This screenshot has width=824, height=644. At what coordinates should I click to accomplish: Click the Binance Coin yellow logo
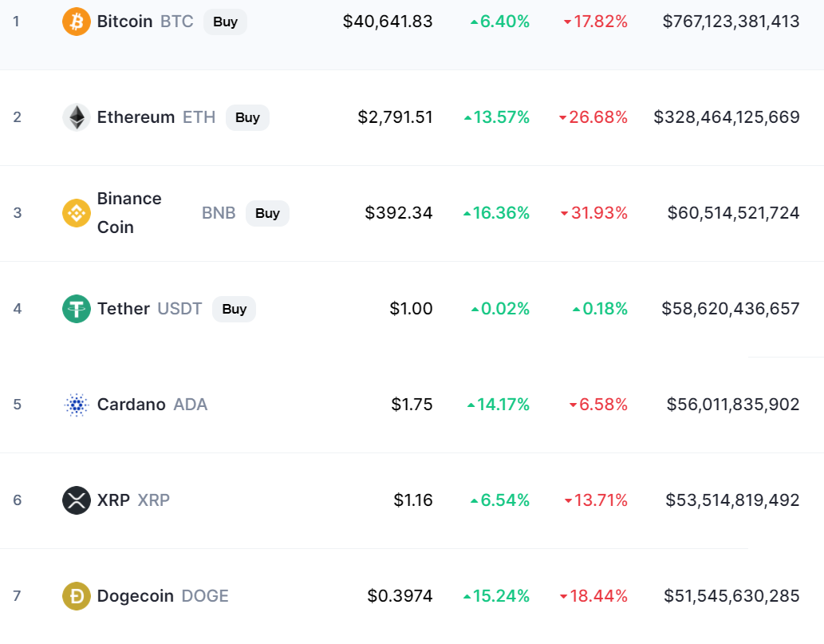tap(77, 213)
